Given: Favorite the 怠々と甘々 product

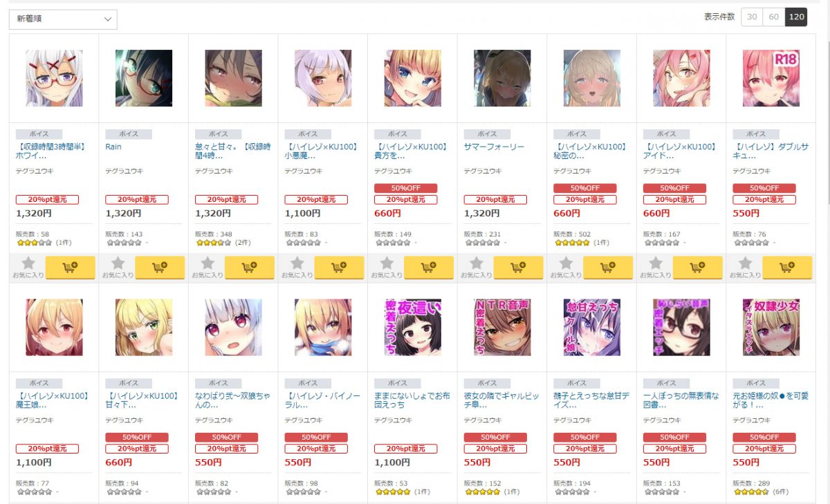Looking at the screenshot, I should [x=207, y=267].
